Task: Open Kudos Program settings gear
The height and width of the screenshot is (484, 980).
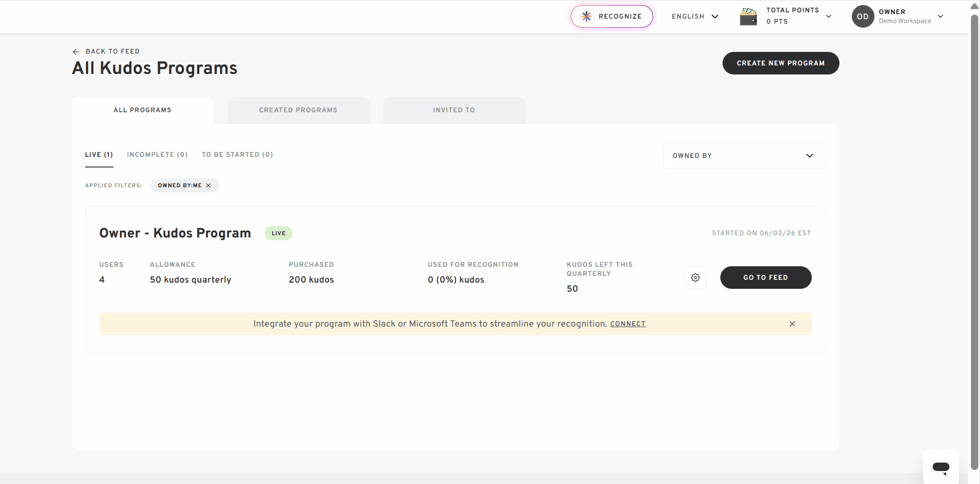Action: click(695, 278)
